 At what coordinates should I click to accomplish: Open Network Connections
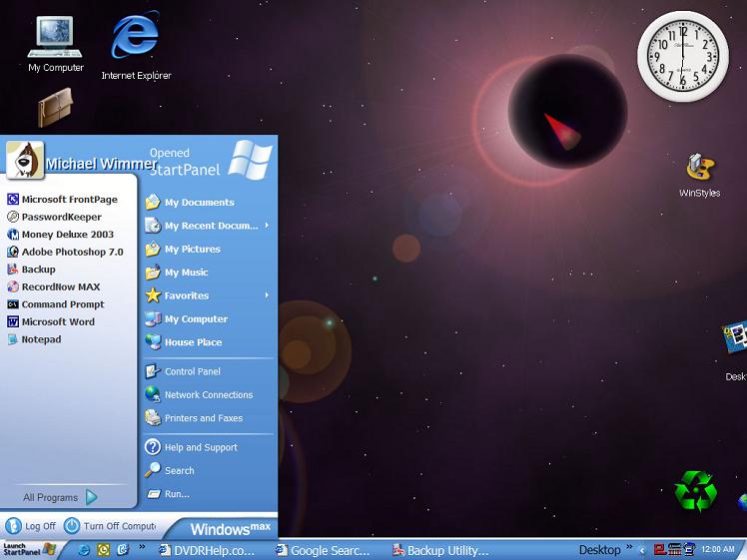(x=199, y=394)
